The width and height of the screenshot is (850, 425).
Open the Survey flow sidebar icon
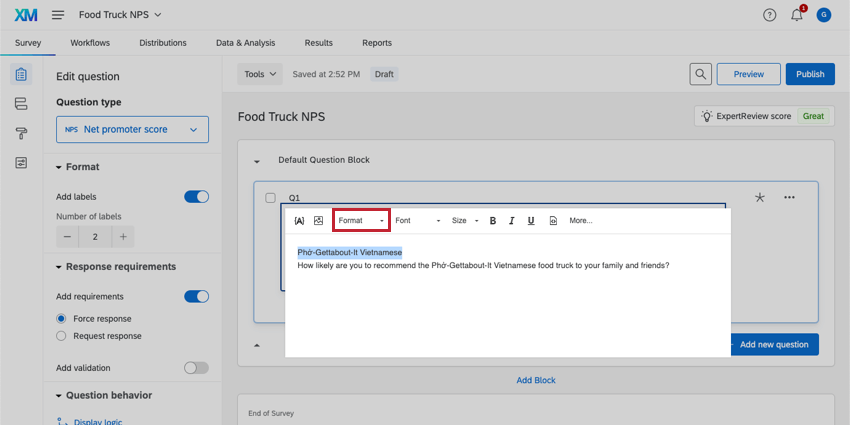pyautogui.click(x=21, y=104)
